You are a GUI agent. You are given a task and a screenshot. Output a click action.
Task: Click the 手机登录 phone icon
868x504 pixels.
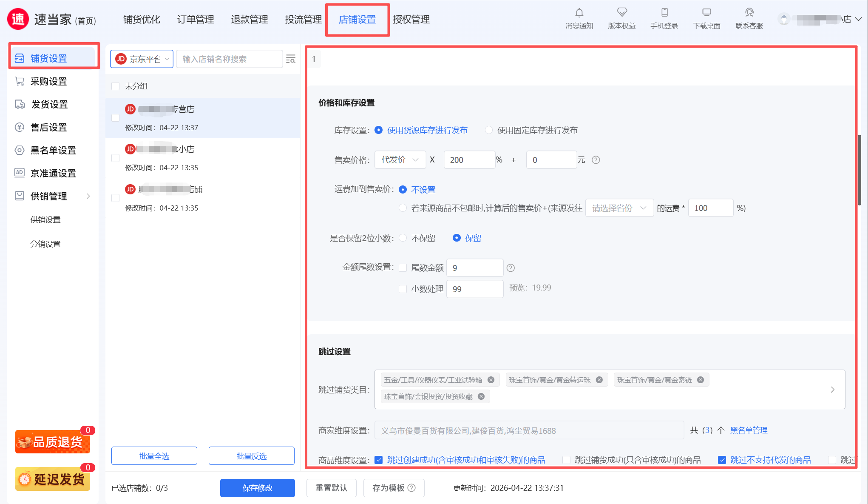pyautogui.click(x=664, y=13)
